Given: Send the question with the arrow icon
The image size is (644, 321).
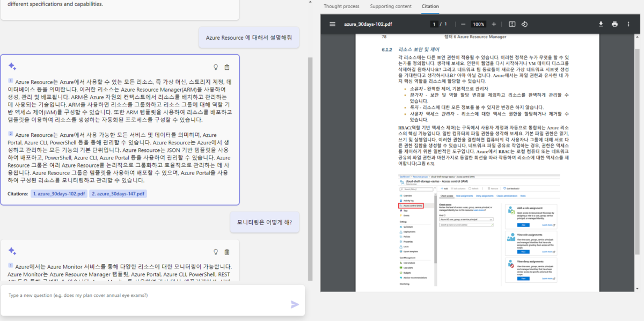Looking at the screenshot, I should tap(295, 304).
